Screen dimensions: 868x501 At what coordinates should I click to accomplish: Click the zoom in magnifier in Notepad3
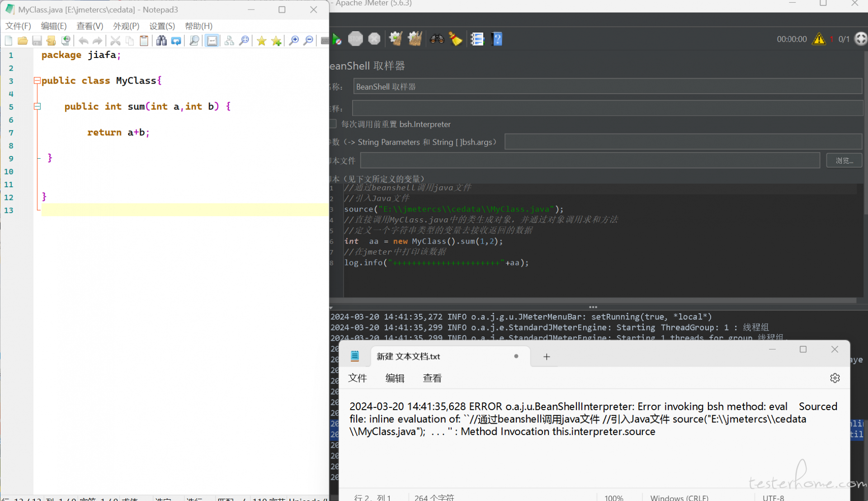click(294, 41)
